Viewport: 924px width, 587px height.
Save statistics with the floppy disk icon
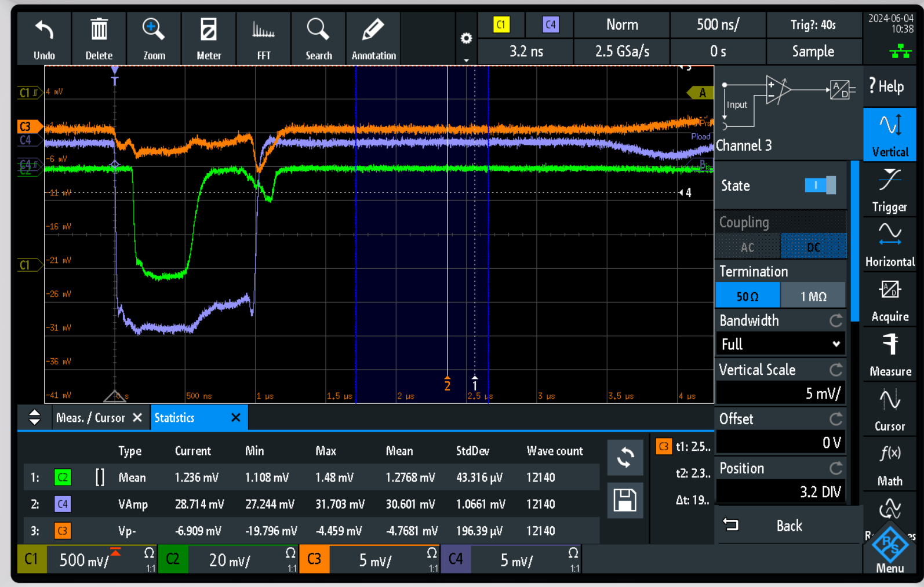coord(625,500)
